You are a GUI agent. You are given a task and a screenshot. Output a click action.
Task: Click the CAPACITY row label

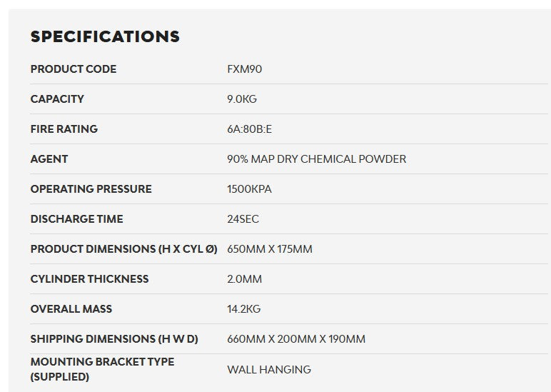point(57,99)
